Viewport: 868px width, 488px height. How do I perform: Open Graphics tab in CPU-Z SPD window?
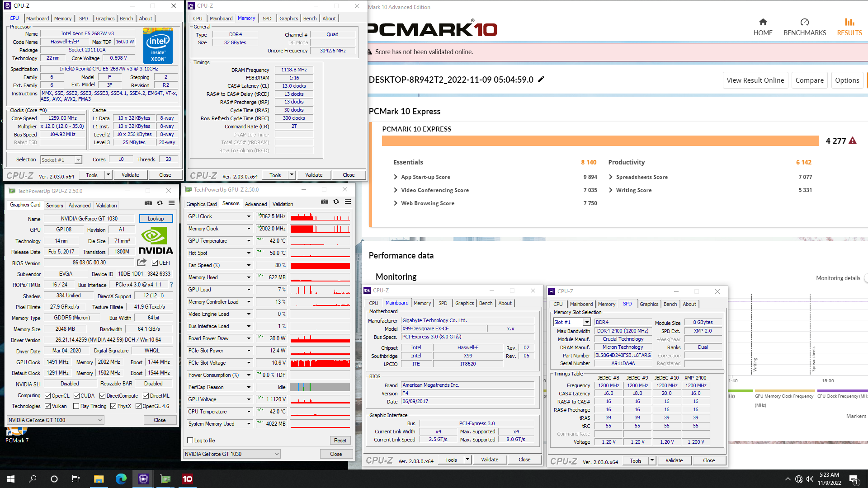pyautogui.click(x=649, y=304)
